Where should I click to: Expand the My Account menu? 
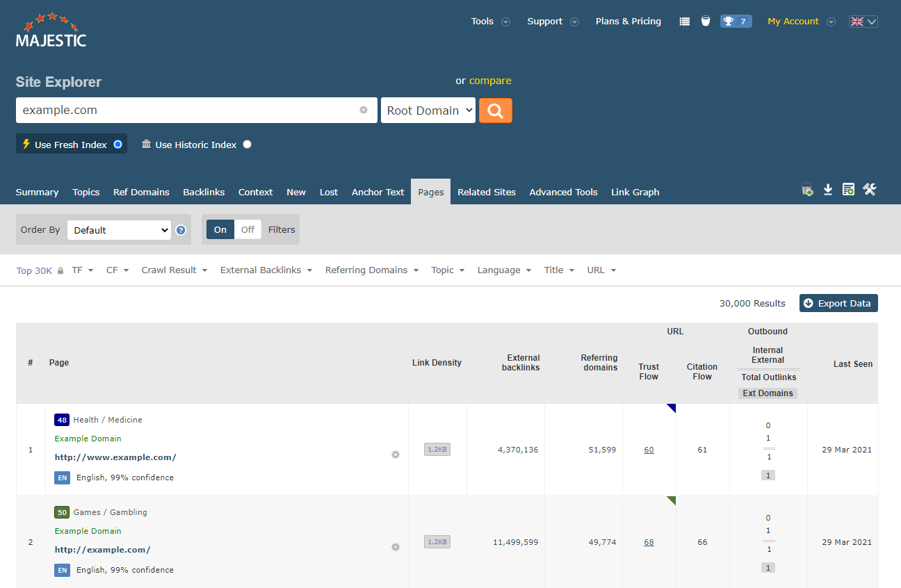pos(802,22)
